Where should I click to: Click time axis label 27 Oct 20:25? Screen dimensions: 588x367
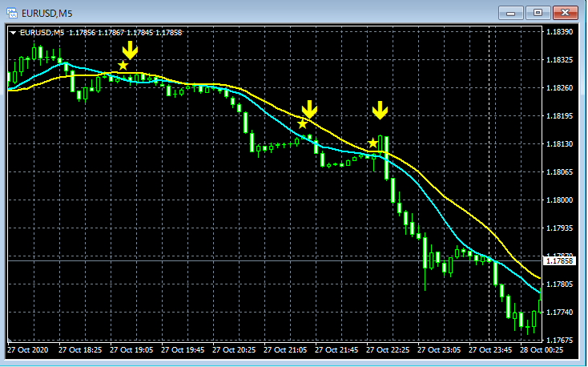[x=234, y=350]
